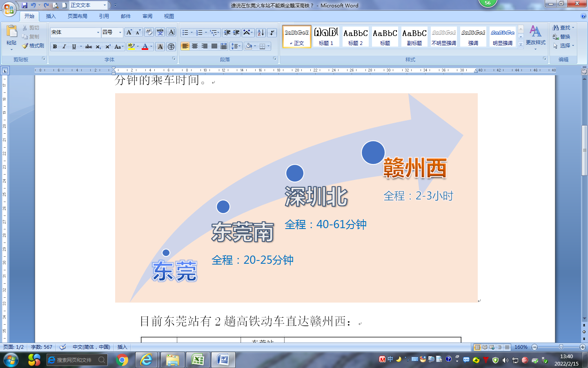This screenshot has width=588, height=368.
Task: Switch to 审阅 (Review) tab
Action: (x=147, y=16)
